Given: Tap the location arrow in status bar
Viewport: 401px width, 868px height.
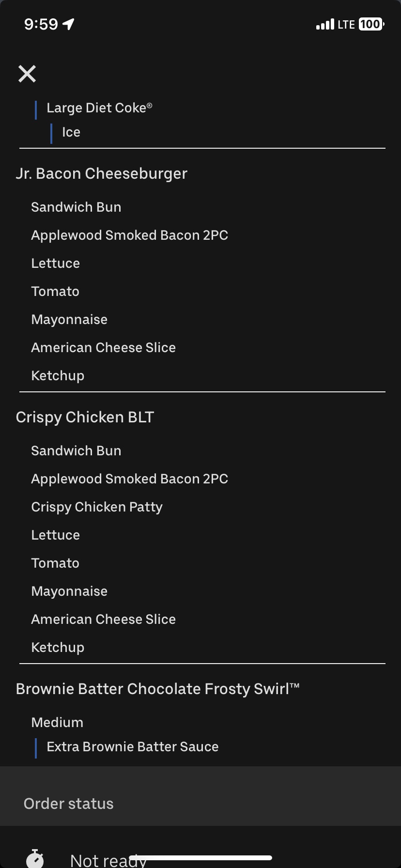Looking at the screenshot, I should 69,24.
